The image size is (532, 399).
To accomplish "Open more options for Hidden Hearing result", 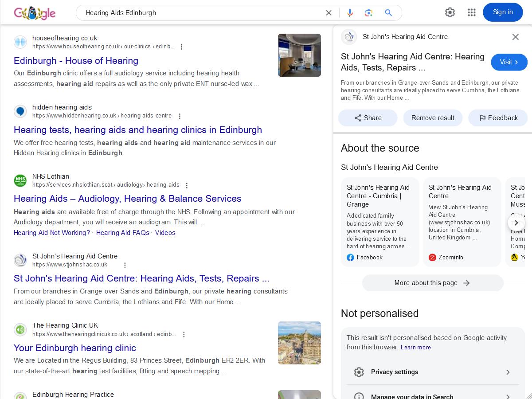I will pyautogui.click(x=180, y=116).
